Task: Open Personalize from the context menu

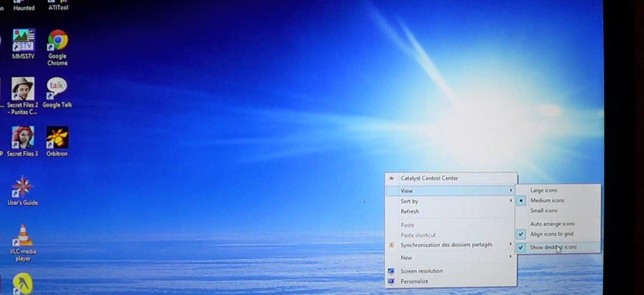Action: coord(414,281)
